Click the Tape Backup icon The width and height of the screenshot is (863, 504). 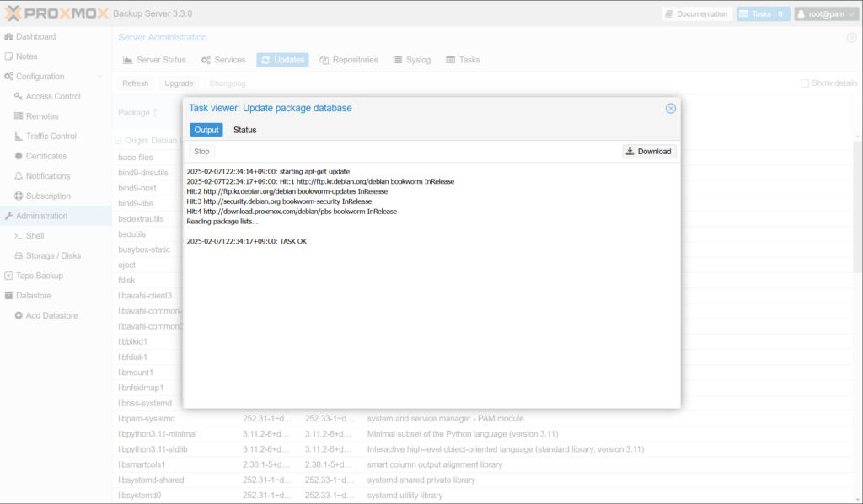coord(9,276)
